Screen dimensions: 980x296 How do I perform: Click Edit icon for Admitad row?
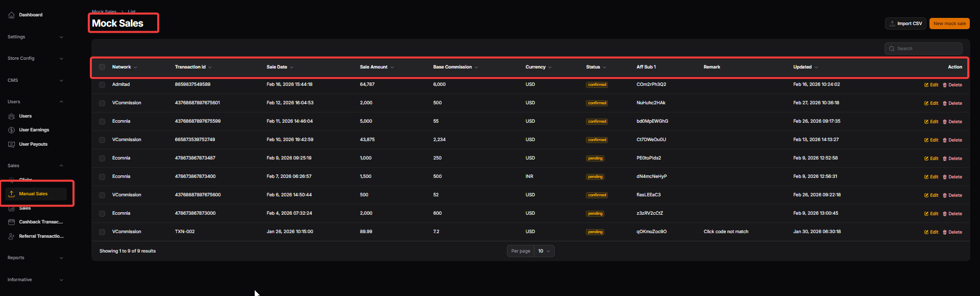pos(926,85)
